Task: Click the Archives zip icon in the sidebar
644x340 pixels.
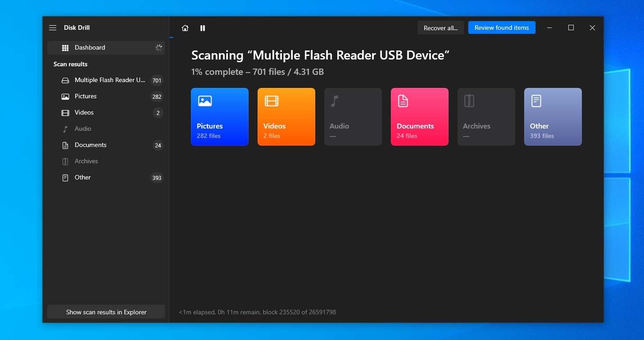Action: pos(65,161)
